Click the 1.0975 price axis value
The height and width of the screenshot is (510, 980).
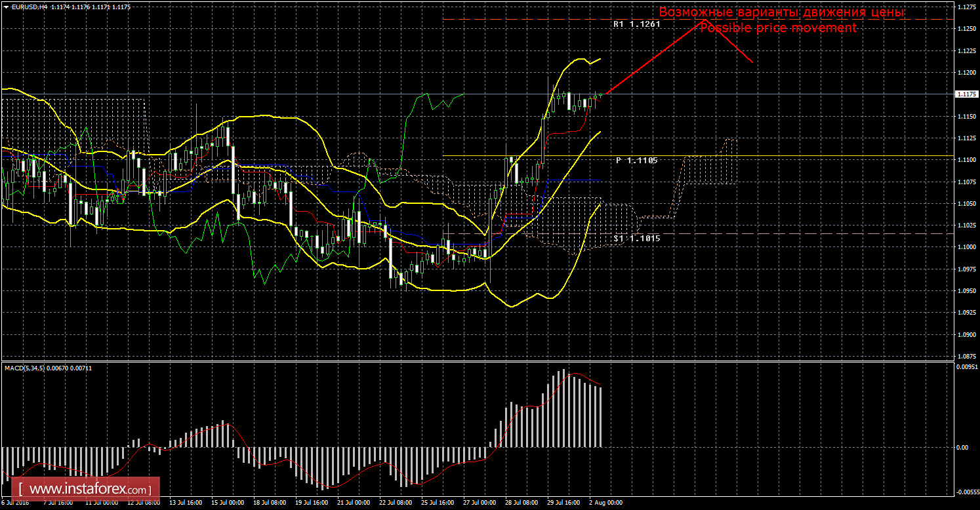coord(967,269)
